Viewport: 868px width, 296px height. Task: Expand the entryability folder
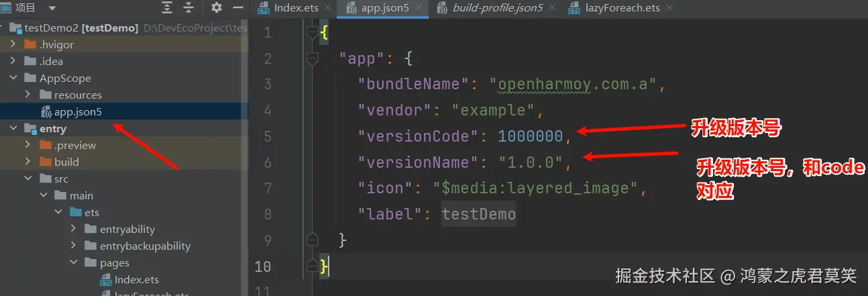(x=73, y=230)
